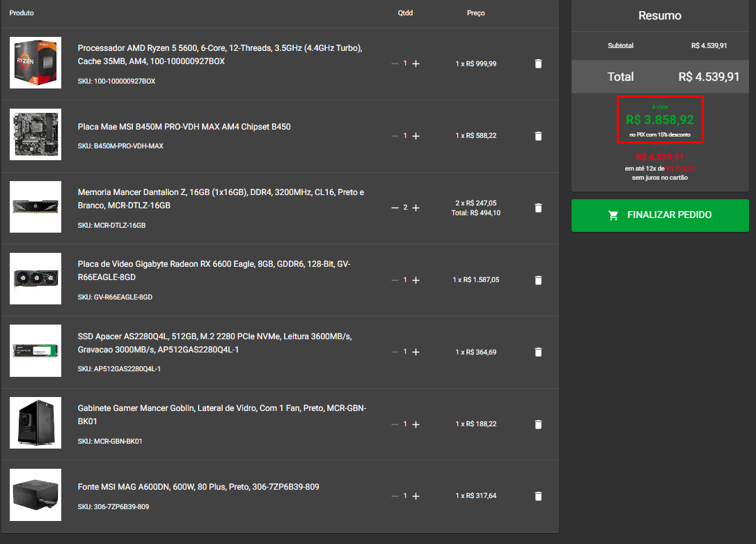Decrease quantity of Apacer 512GB SSD
This screenshot has width=756, height=544.
395,352
